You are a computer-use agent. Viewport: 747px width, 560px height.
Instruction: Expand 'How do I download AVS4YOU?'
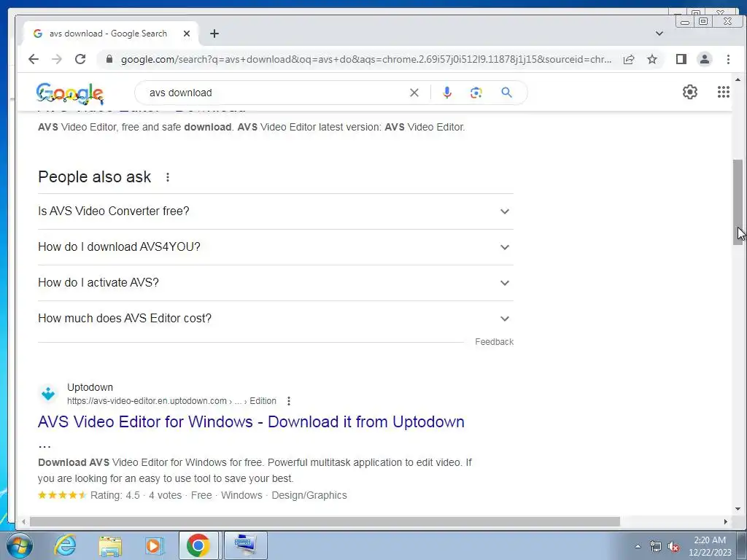coord(275,246)
